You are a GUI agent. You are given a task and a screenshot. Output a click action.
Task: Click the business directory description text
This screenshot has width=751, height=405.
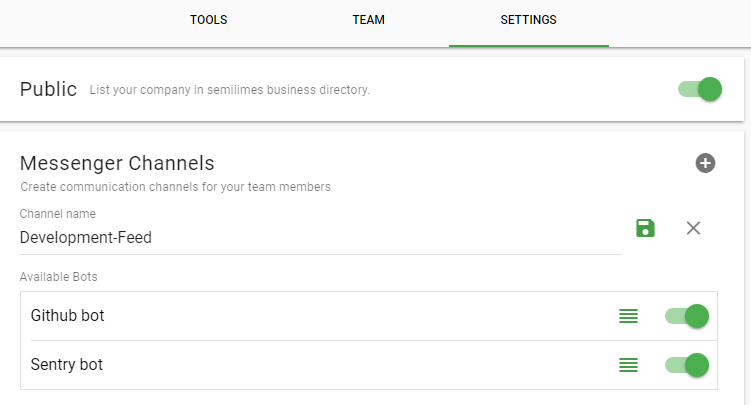[229, 90]
